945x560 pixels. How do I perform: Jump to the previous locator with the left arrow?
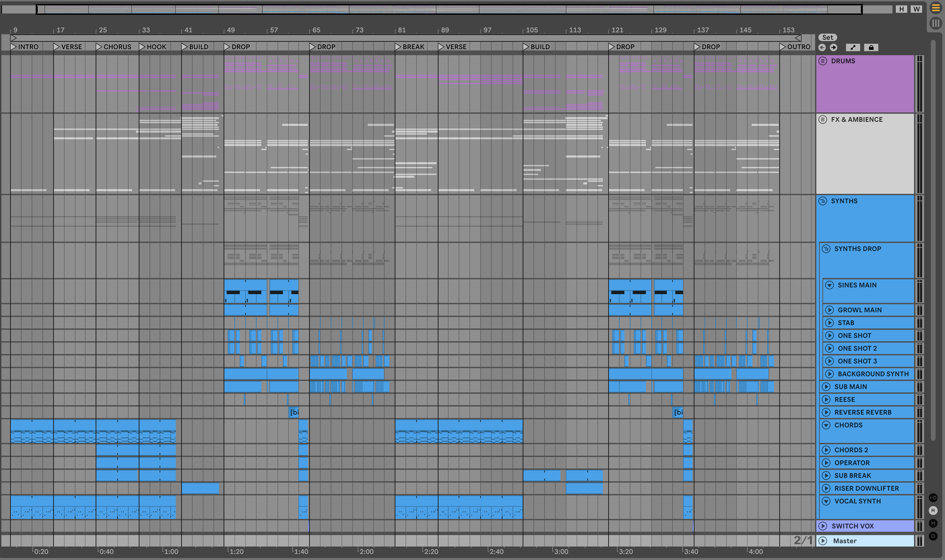(822, 47)
